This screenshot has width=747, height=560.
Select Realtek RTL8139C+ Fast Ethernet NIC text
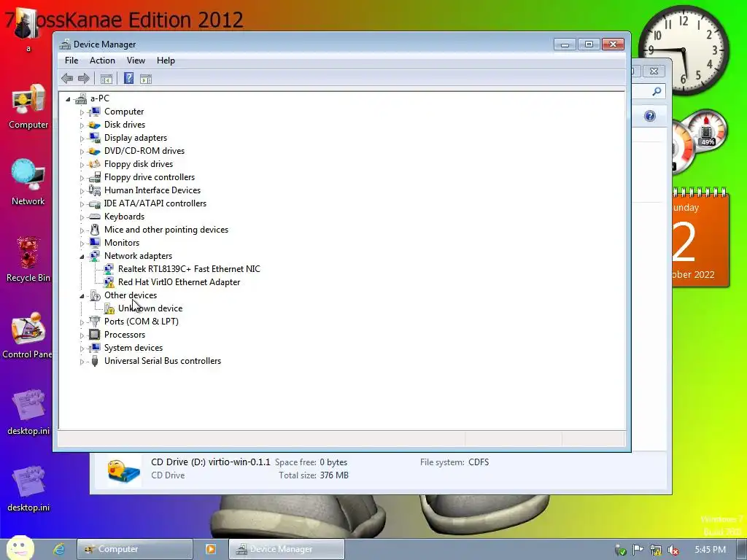[189, 269]
